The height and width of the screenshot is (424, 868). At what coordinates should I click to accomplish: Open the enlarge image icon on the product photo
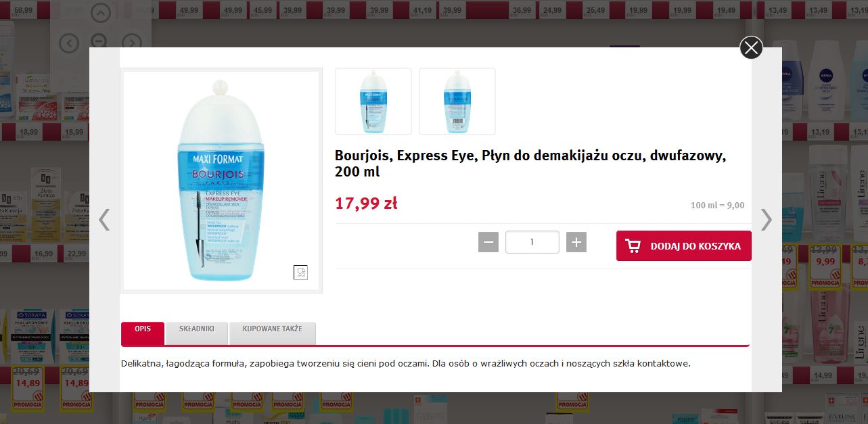pos(300,273)
